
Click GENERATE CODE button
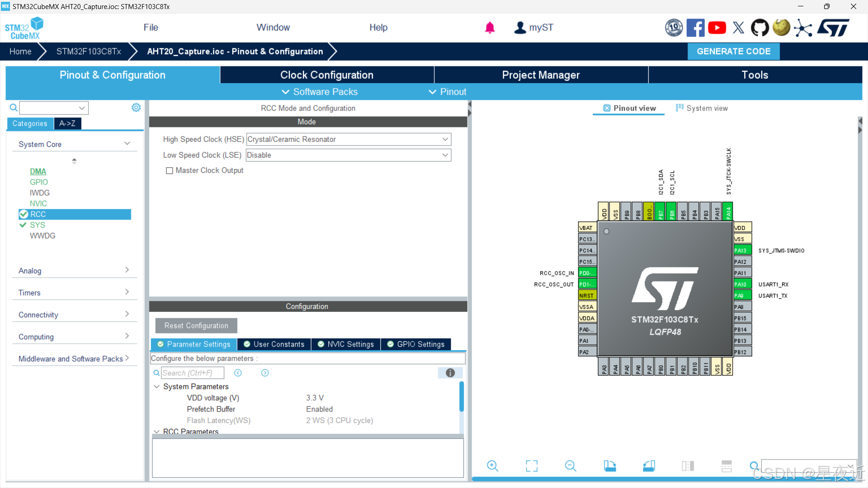[x=733, y=52]
